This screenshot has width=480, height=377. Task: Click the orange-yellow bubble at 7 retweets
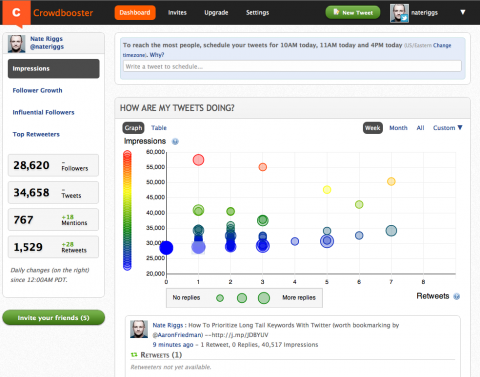tap(391, 181)
